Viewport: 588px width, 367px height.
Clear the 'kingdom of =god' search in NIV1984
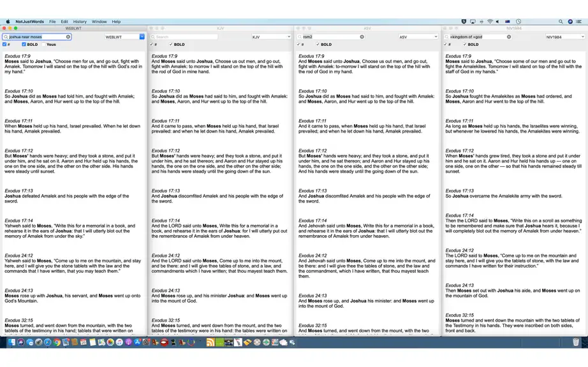point(509,37)
